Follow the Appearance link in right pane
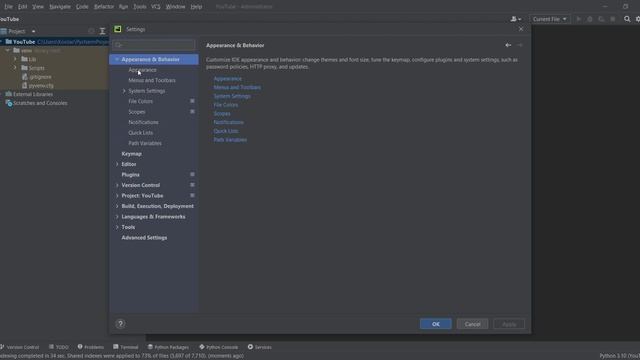Viewport: 640px width, 360px height. pyautogui.click(x=227, y=78)
